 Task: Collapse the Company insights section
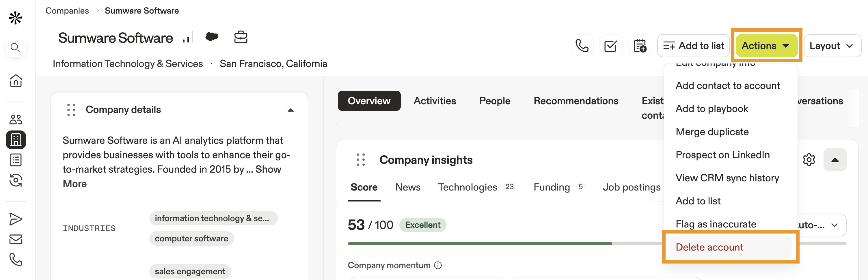click(835, 160)
